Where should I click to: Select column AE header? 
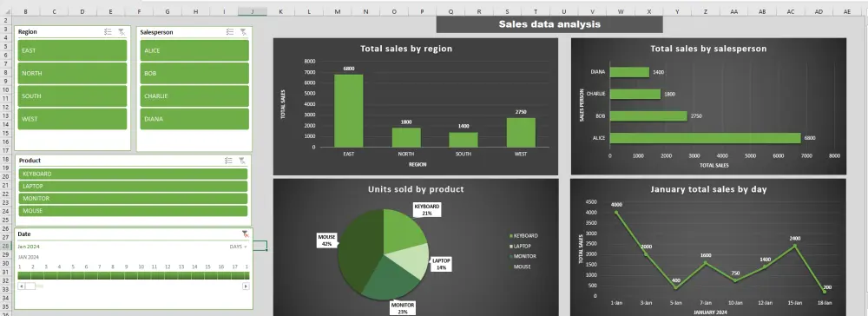(x=847, y=11)
